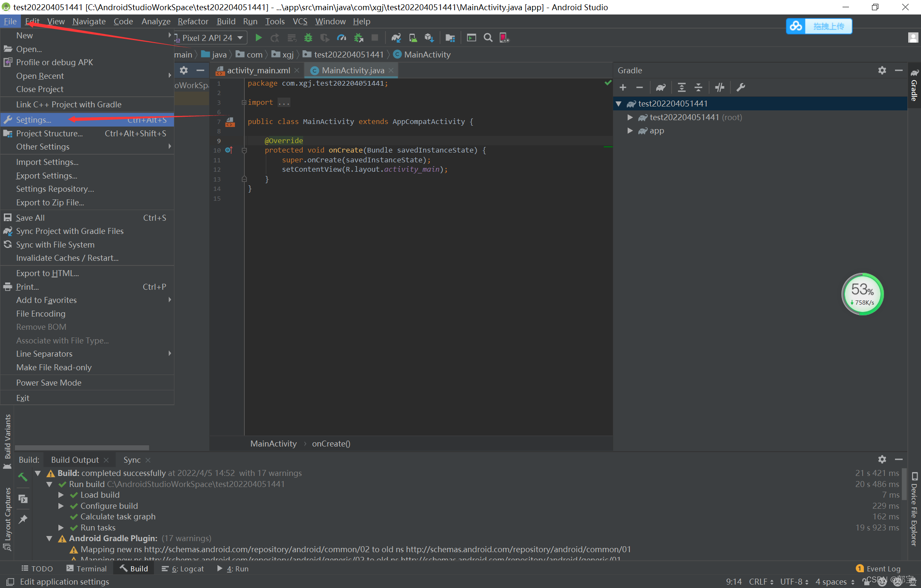Toggle Power Save Mode menu entry

point(87,383)
